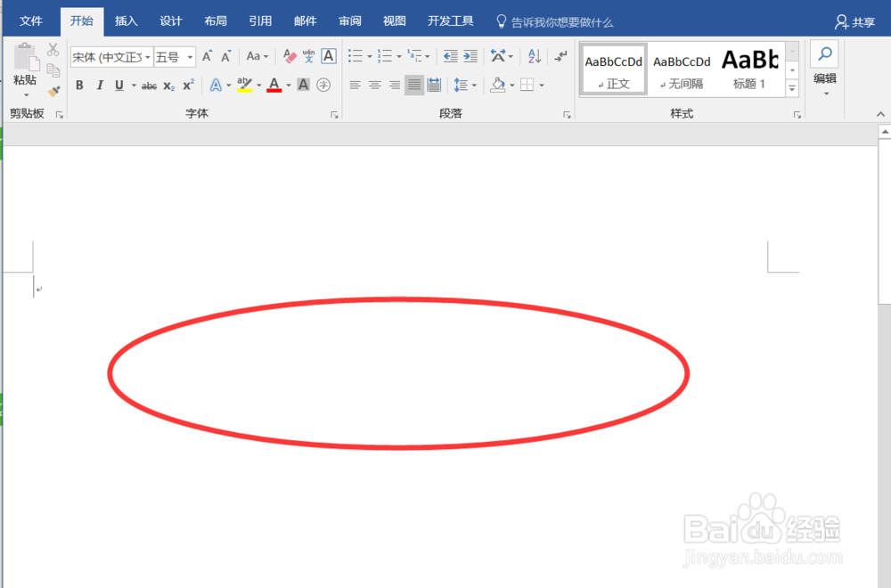Toggle center alignment

click(x=374, y=85)
